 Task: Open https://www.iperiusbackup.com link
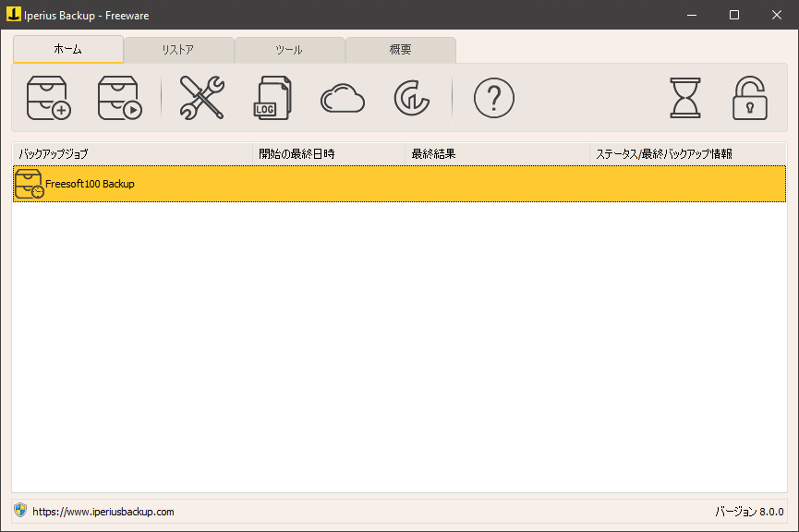coord(103,512)
